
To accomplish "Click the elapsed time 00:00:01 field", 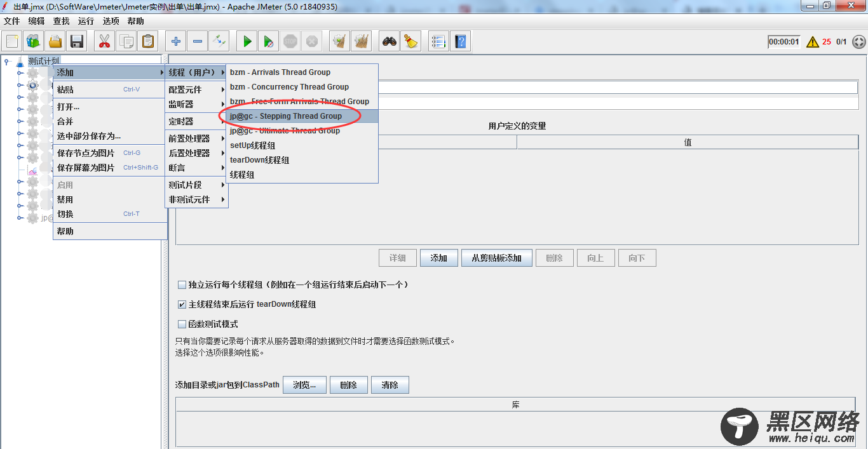I will (784, 42).
